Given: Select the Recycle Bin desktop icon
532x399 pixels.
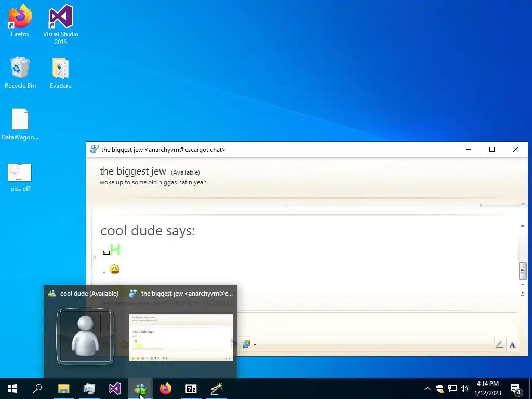Looking at the screenshot, I should click(20, 73).
